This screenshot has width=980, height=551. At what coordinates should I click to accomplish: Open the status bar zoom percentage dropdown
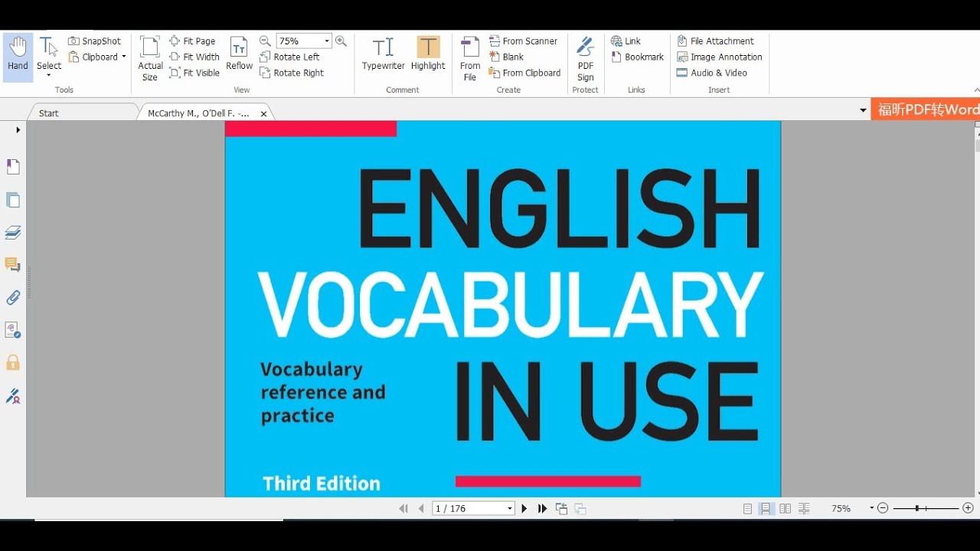pos(871,508)
